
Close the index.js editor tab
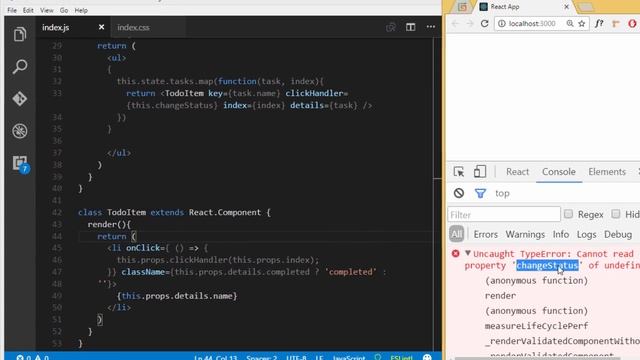(x=101, y=27)
